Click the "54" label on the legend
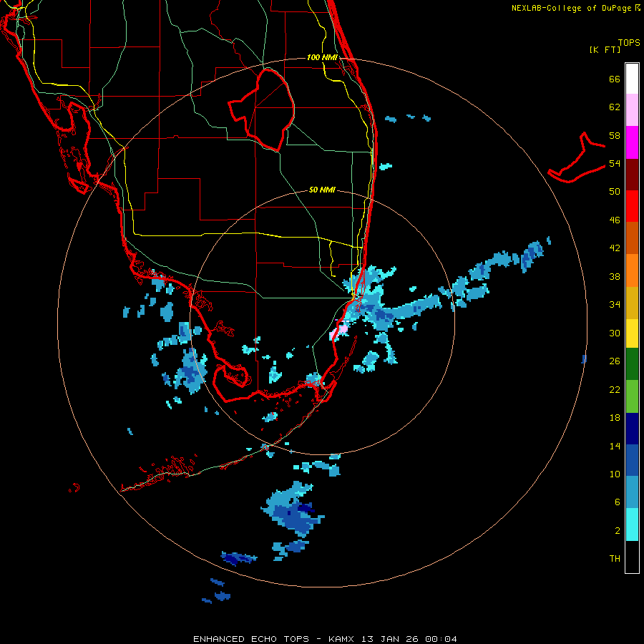The height and width of the screenshot is (644, 644). [x=615, y=163]
